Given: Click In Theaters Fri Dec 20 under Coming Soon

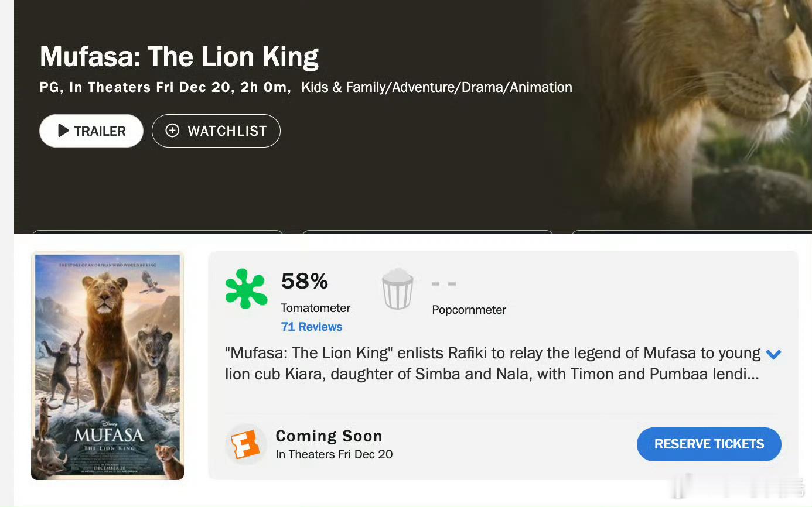Looking at the screenshot, I should point(334,454).
